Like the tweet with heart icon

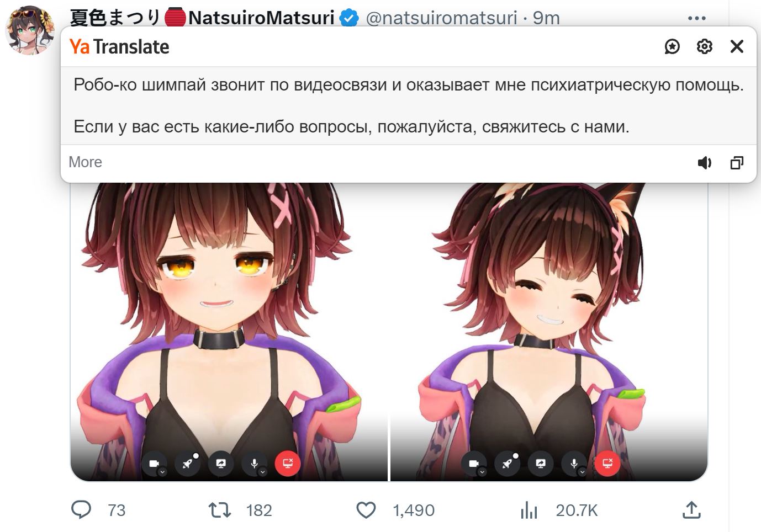point(366,510)
